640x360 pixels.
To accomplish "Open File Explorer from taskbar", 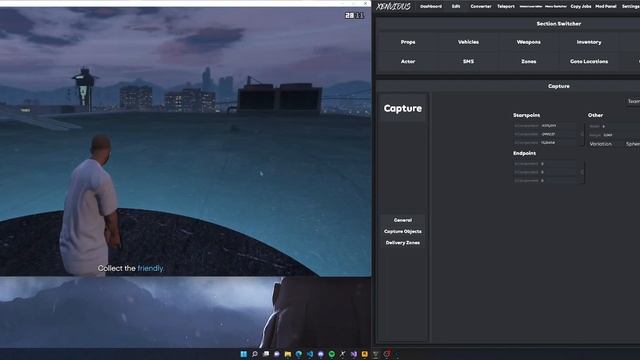I will coord(288,354).
